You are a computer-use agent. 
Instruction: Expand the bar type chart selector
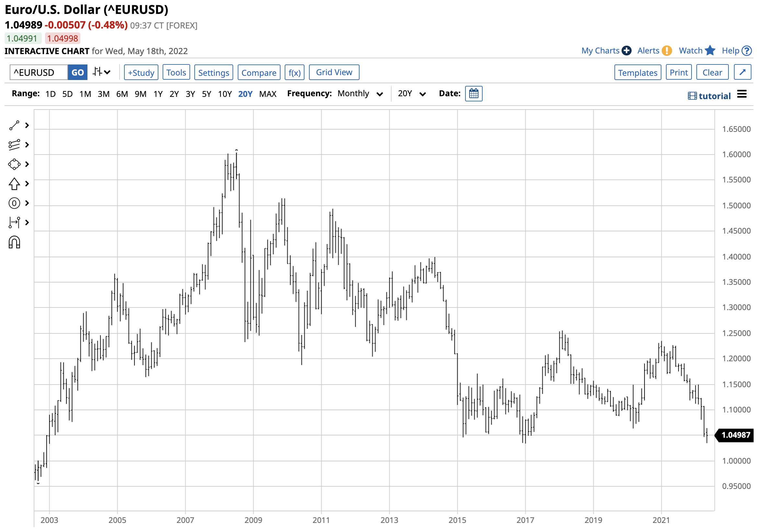click(101, 72)
